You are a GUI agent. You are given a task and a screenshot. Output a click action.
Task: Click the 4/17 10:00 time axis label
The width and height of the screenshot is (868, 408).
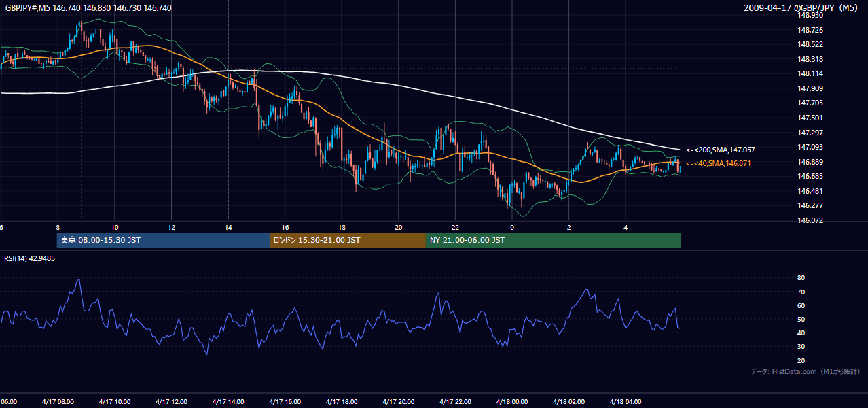pyautogui.click(x=115, y=402)
